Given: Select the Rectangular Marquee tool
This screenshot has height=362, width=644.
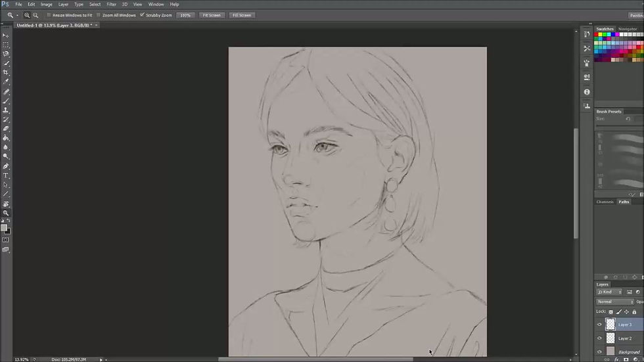Looking at the screenshot, I should pos(6,45).
